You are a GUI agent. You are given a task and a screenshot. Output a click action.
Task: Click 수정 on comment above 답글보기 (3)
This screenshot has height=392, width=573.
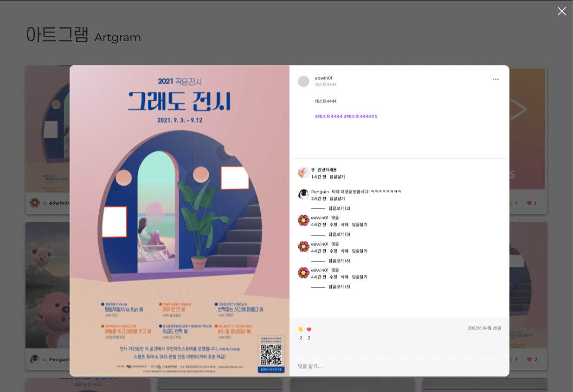coord(333,225)
